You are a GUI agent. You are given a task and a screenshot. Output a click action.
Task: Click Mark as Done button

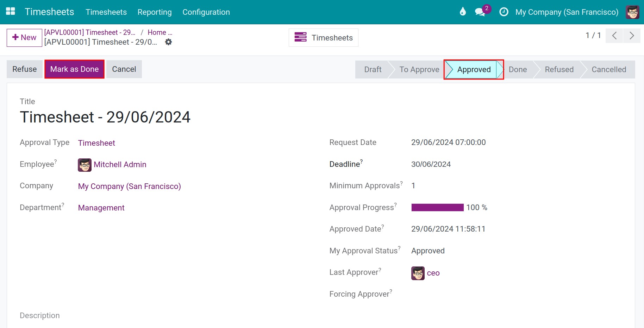point(74,69)
